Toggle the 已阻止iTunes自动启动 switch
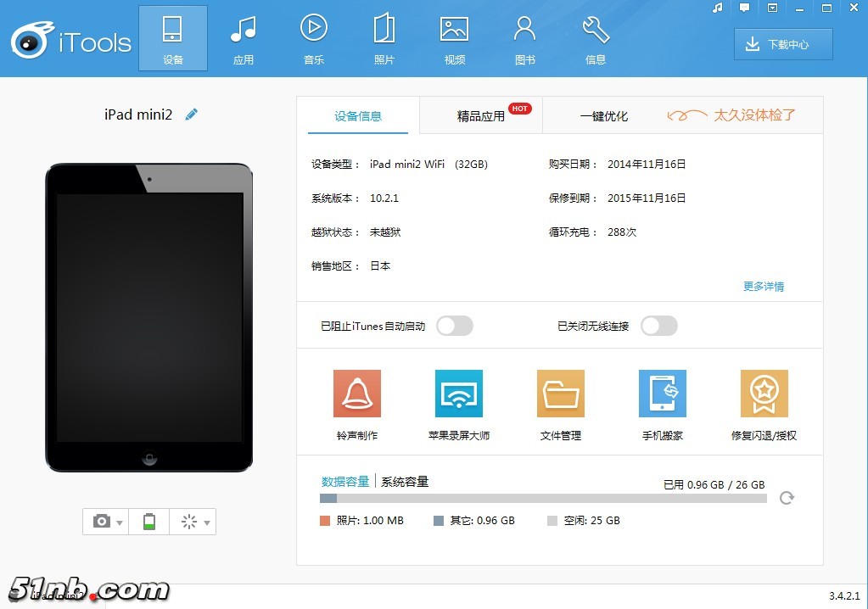This screenshot has height=609, width=868. click(x=454, y=326)
